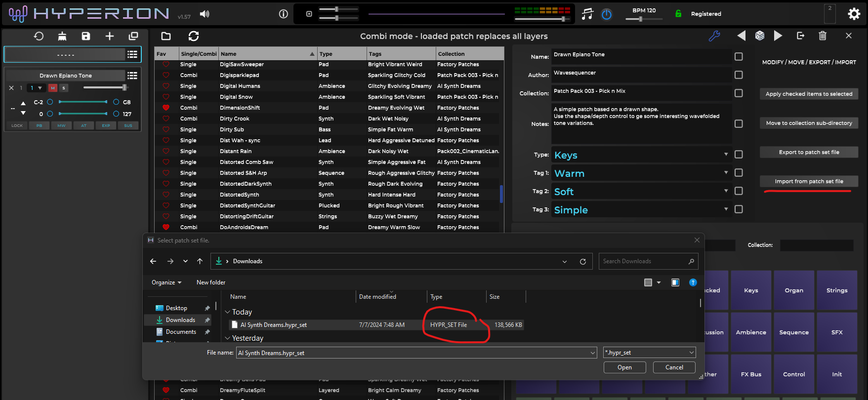Viewport: 868px width, 400px height.
Task: Click Apply checked items to selected
Action: 809,94
